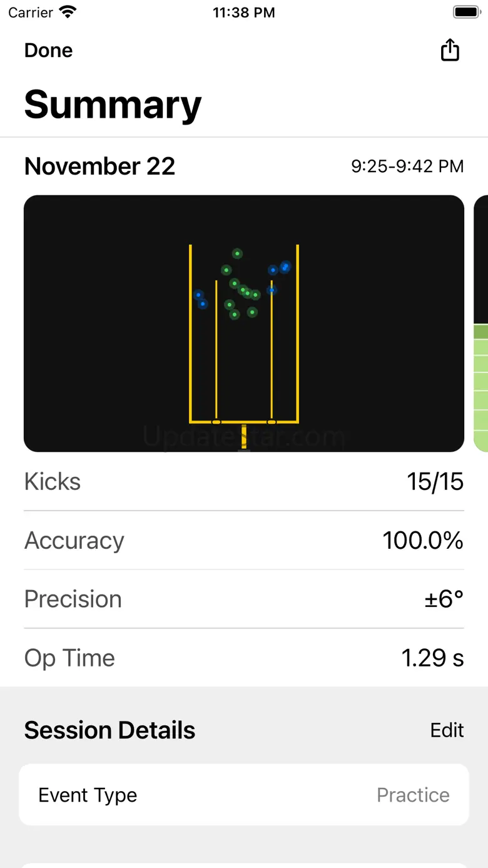Image resolution: width=488 pixels, height=868 pixels.
Task: Tap the 9:25-9:42 PM session time
Action: 407,166
